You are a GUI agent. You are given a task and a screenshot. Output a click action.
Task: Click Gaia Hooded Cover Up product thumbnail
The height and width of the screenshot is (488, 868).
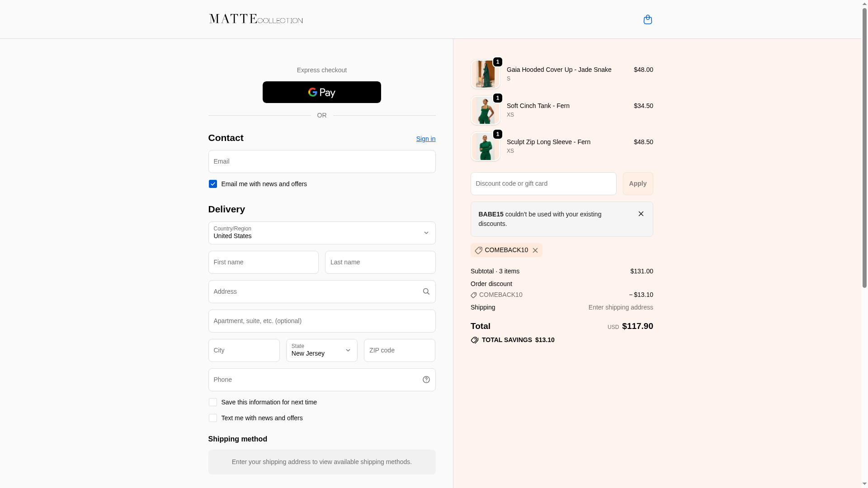485,74
